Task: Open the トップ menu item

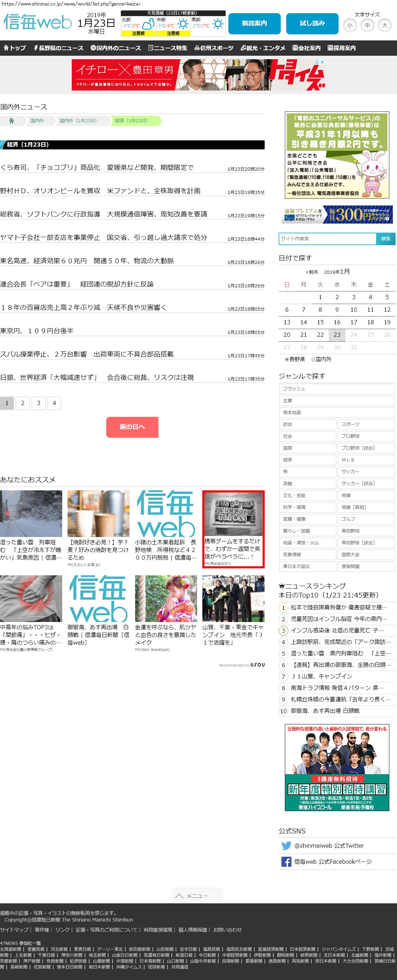Action: coord(15,48)
